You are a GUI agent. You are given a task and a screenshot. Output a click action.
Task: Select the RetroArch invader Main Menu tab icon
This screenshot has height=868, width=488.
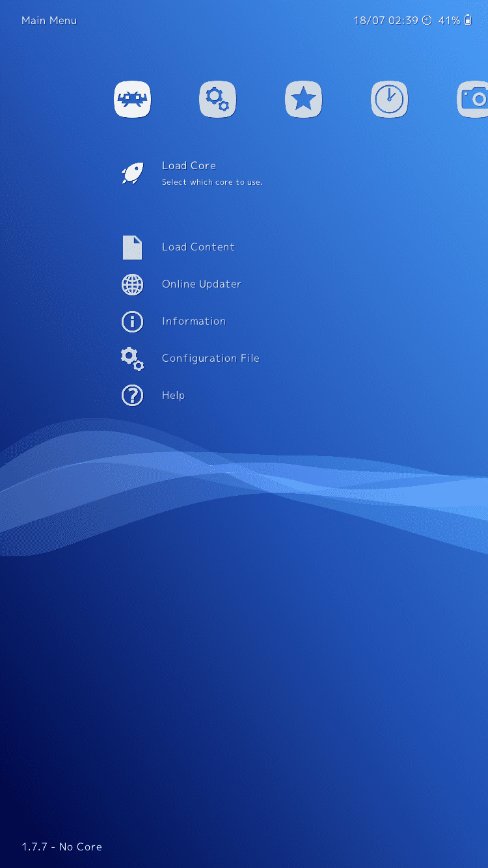pos(132,100)
